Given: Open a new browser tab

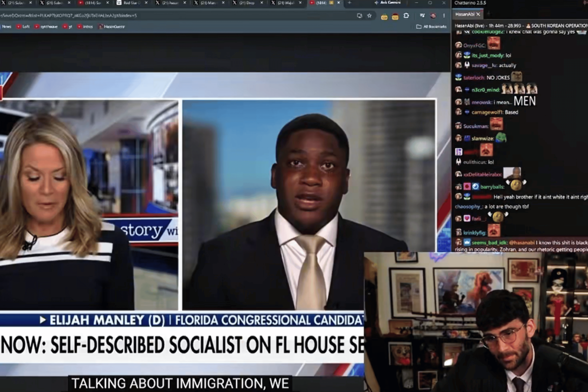Looking at the screenshot, I should pos(349,3).
